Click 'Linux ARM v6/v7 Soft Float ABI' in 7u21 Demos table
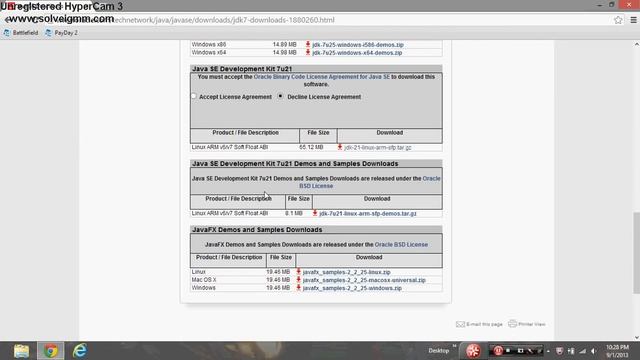640x360 pixels. (230, 213)
